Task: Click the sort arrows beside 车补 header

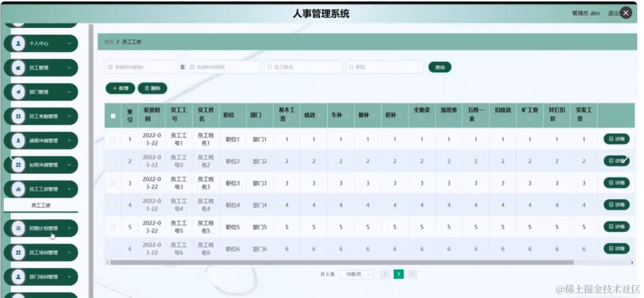Action: (x=346, y=115)
